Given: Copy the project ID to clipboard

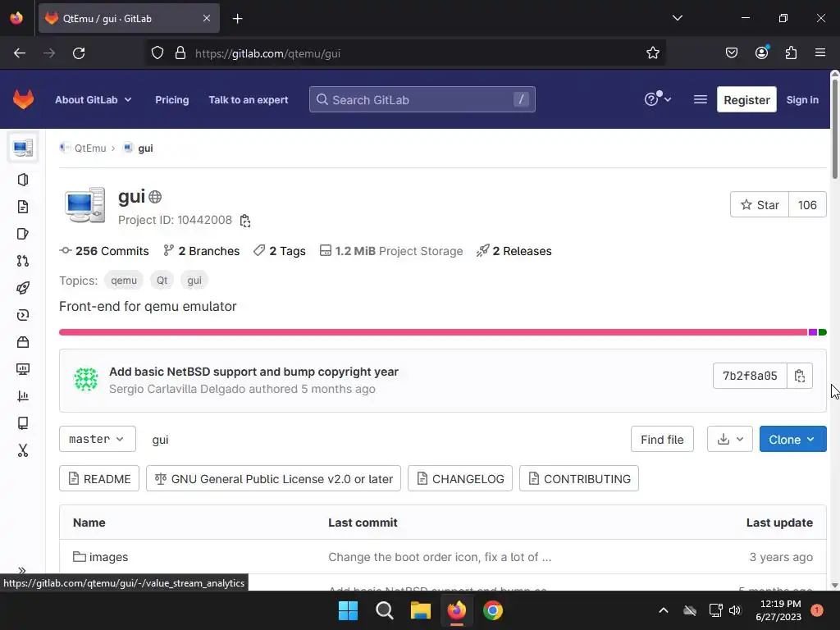Looking at the screenshot, I should point(244,220).
